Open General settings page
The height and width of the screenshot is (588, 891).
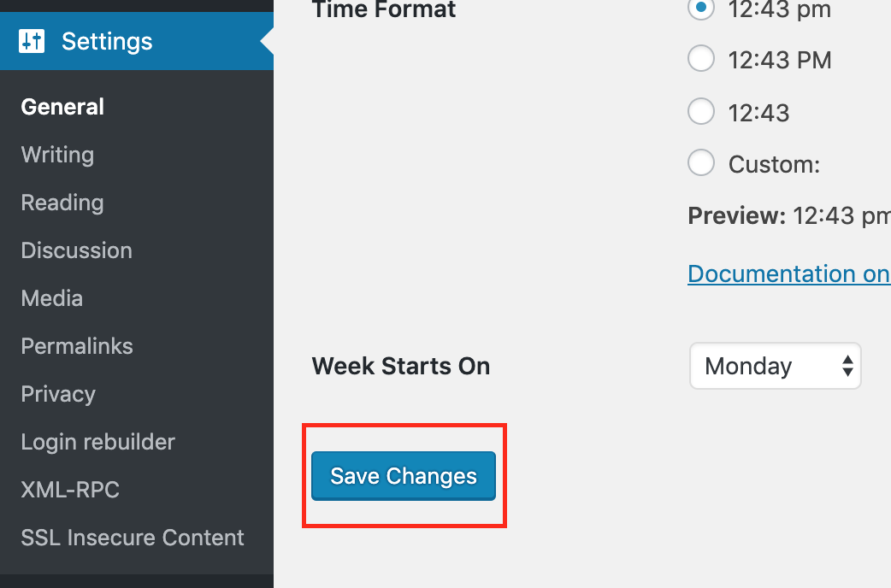coord(62,107)
